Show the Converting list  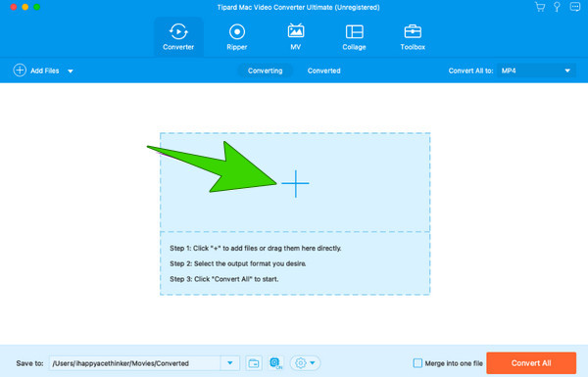tap(266, 71)
